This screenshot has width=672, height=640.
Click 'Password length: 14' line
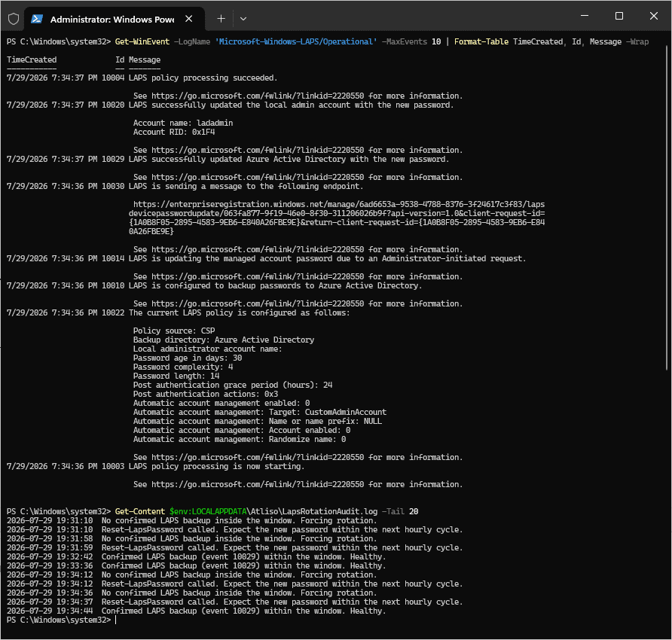tap(176, 376)
